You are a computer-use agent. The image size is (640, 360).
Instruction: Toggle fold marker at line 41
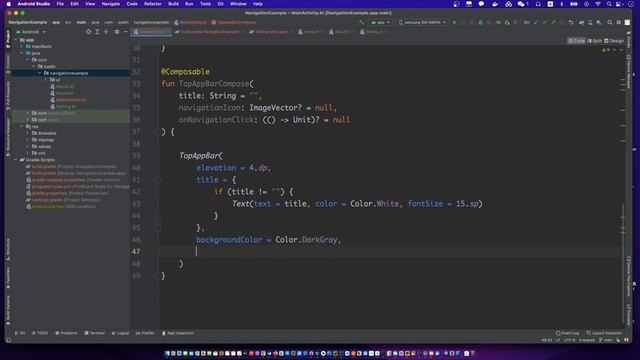[159, 180]
